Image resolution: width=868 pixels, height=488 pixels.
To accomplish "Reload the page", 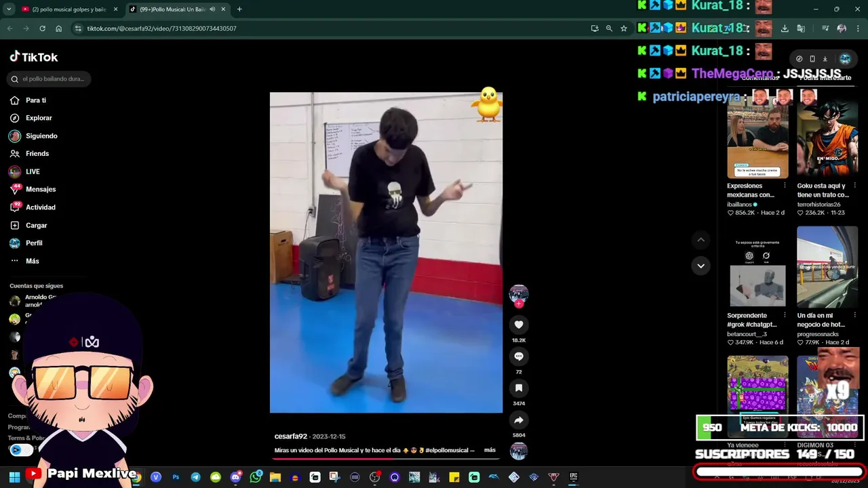I will (42, 28).
